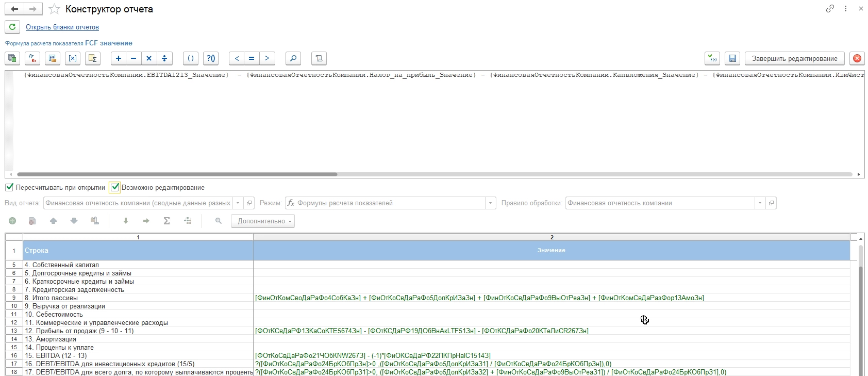Click the link chain icon in title bar
This screenshot has width=868, height=376.
pos(830,9)
